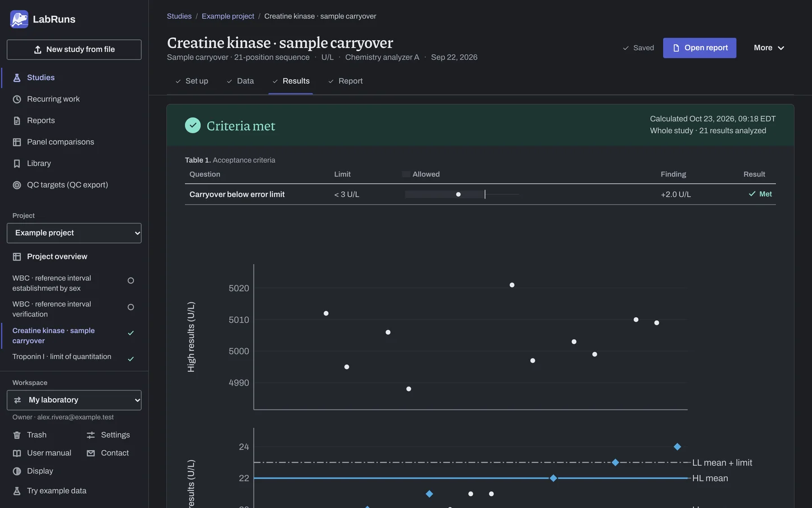Click the Met result in criteria table
The height and width of the screenshot is (508, 812).
click(760, 194)
